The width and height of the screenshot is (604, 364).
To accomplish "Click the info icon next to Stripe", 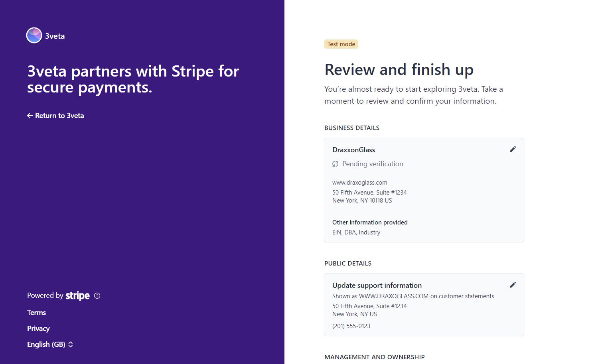I will point(97,295).
